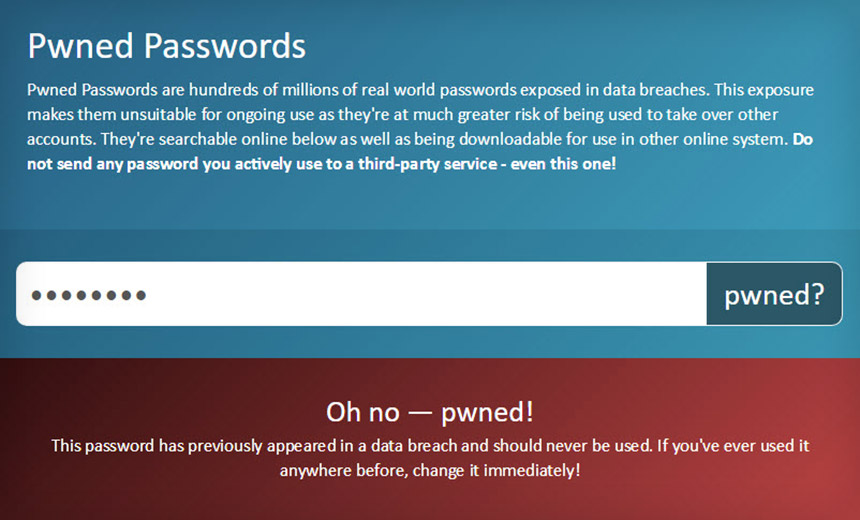
Task: Click the 'third-party service' phrase in warning
Action: (x=427, y=164)
